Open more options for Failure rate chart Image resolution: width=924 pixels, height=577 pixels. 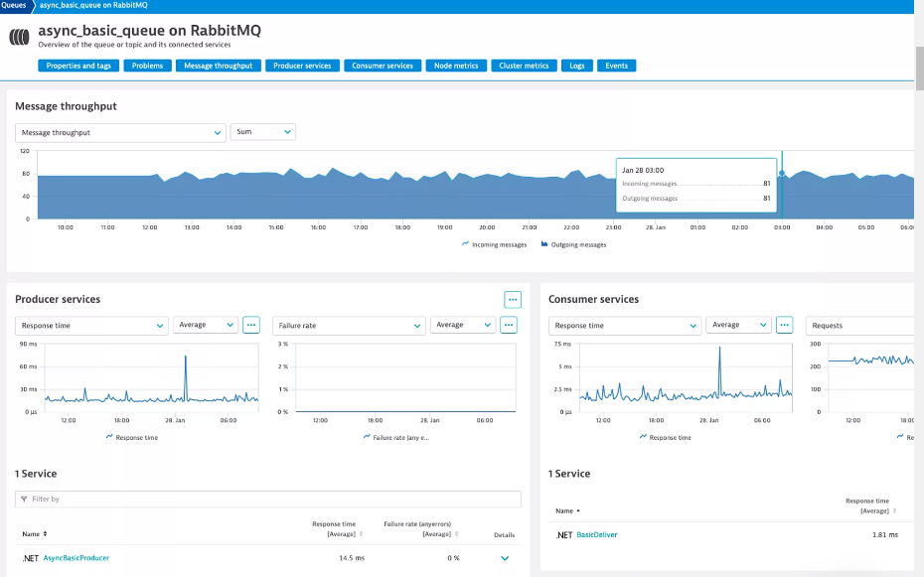[x=509, y=325]
